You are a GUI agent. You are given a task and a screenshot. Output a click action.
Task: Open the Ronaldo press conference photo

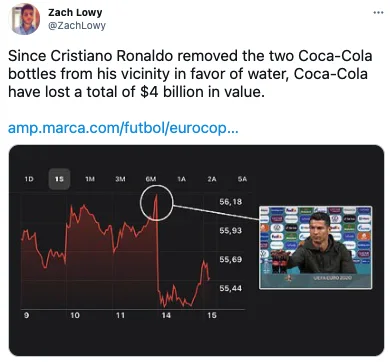click(x=316, y=248)
